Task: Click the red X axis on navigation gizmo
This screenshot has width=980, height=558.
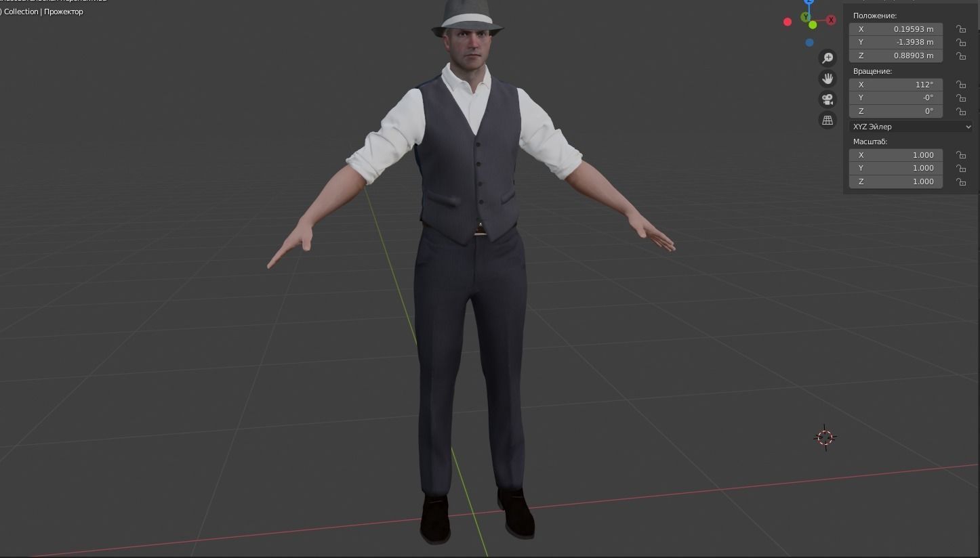Action: pyautogui.click(x=831, y=20)
